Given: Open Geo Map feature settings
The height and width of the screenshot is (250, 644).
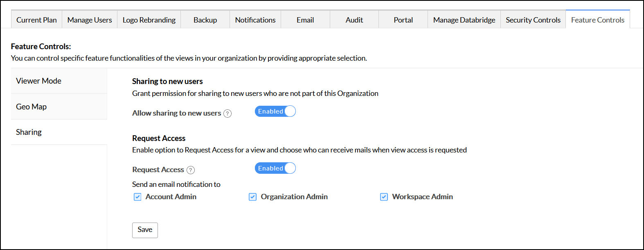Looking at the screenshot, I should click(x=31, y=107).
